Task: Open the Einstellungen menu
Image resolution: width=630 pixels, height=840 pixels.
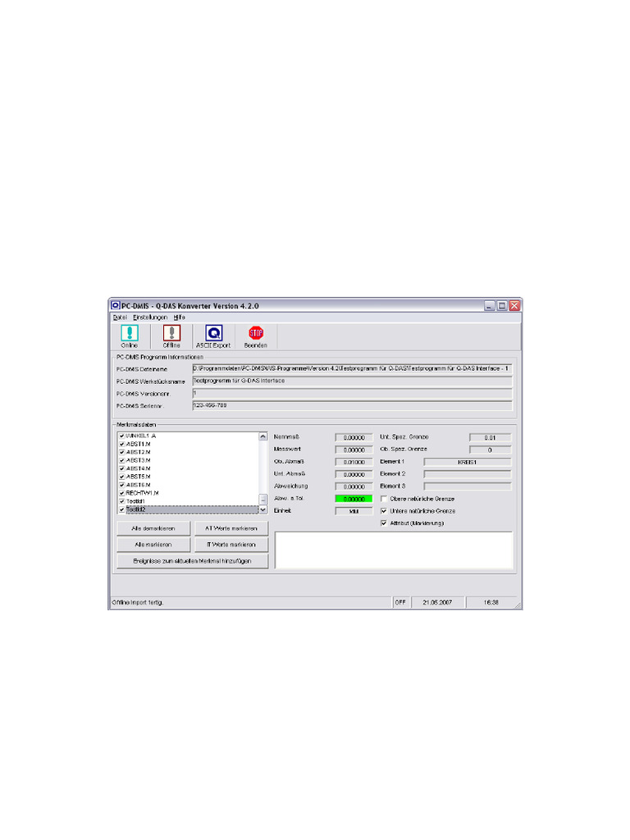Action: (x=150, y=317)
